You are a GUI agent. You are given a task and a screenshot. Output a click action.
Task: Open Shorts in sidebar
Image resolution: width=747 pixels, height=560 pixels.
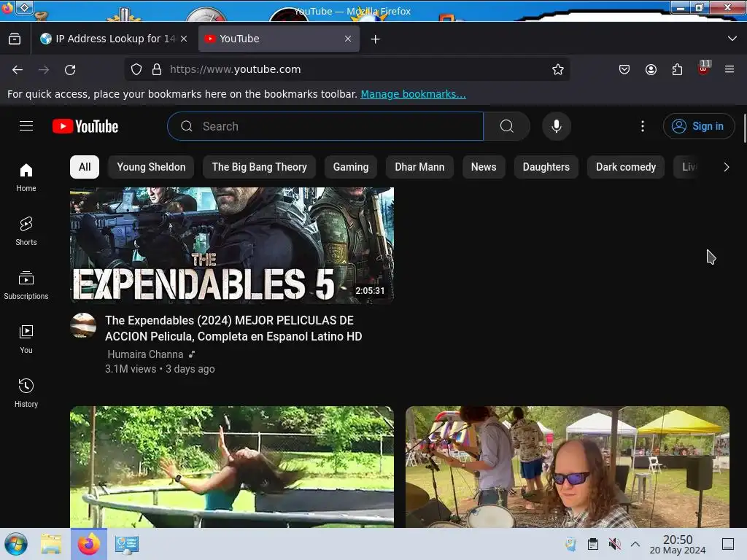click(26, 231)
